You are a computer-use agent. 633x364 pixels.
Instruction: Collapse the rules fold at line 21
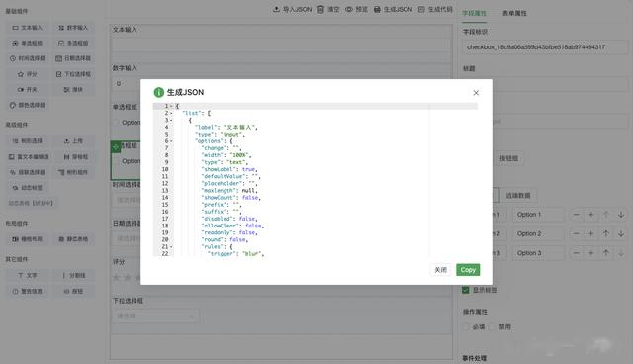(x=171, y=246)
